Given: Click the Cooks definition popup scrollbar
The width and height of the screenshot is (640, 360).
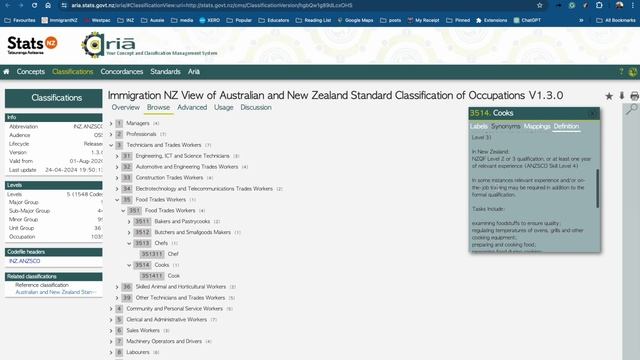Looking at the screenshot, I should [x=598, y=189].
